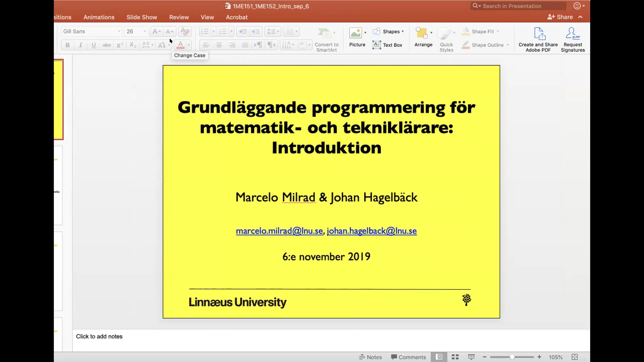Toggle the Notes pane in status bar
The height and width of the screenshot is (362, 644).
370,357
